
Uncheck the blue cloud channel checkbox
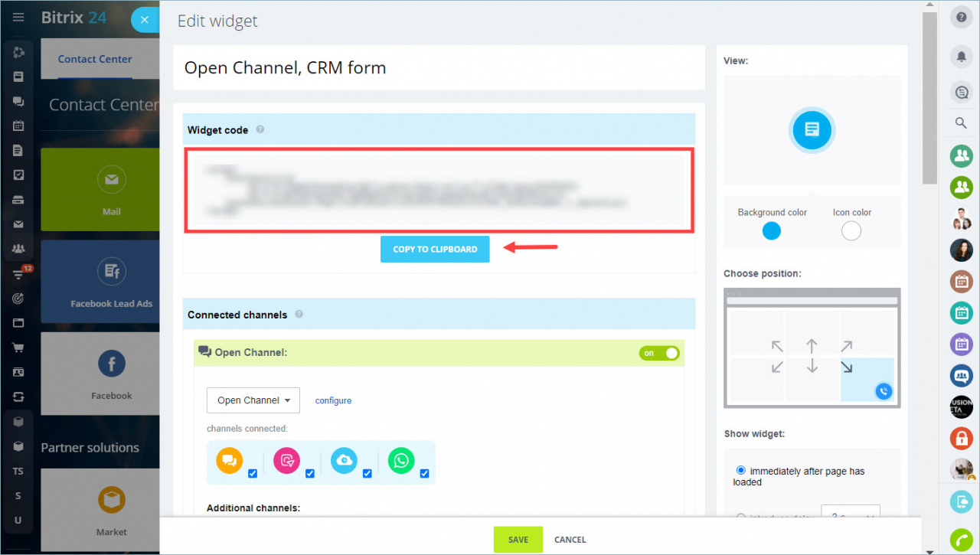click(x=367, y=474)
